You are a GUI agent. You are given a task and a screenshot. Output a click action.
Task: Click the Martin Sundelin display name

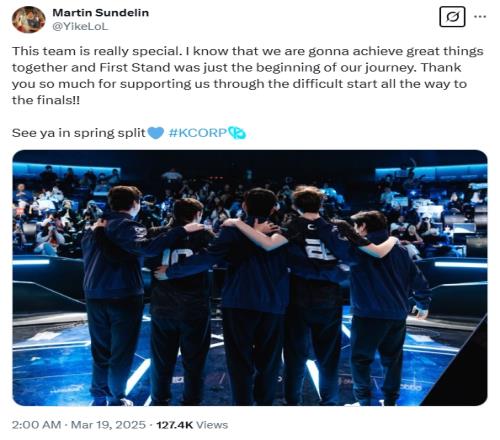101,13
